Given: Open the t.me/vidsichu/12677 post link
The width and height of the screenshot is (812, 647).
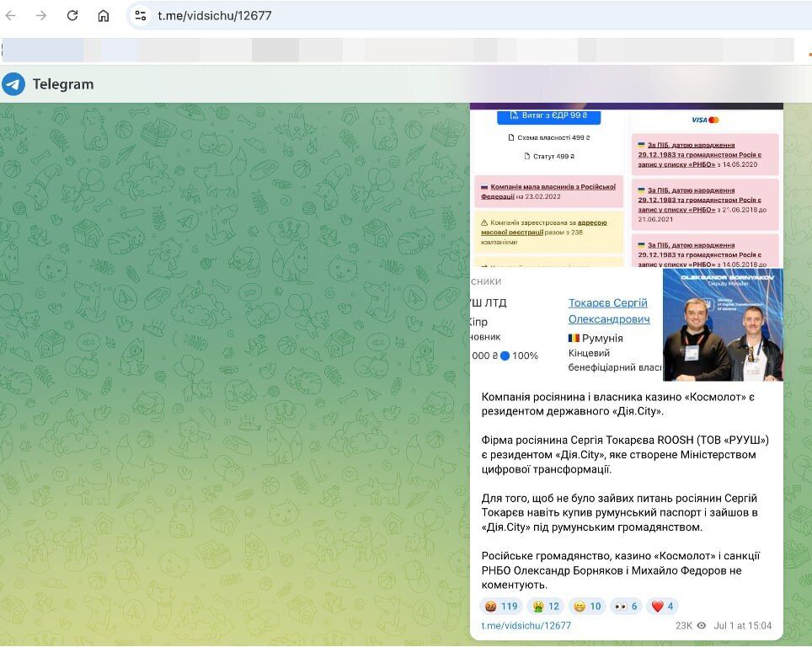Looking at the screenshot, I should pos(526,626).
